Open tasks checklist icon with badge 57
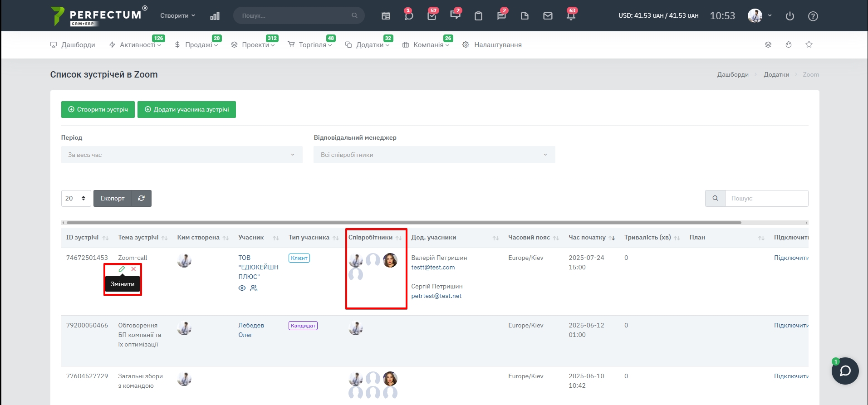Viewport: 868px width, 405px height. (432, 15)
